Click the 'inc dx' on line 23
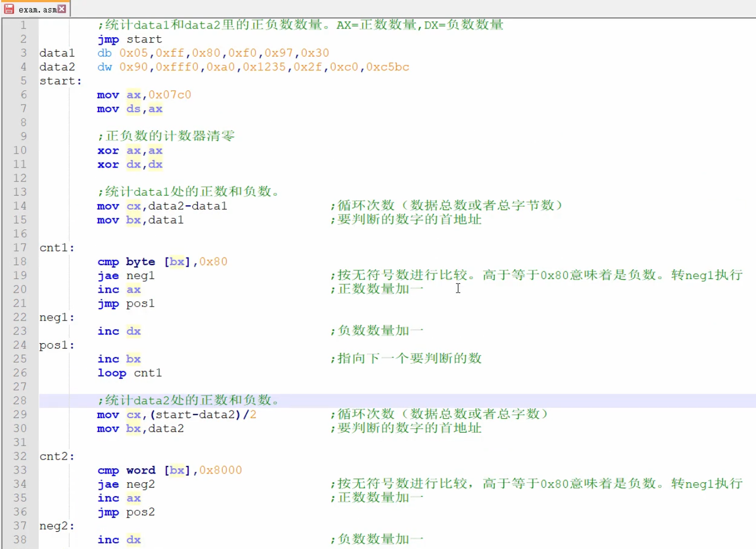 119,331
